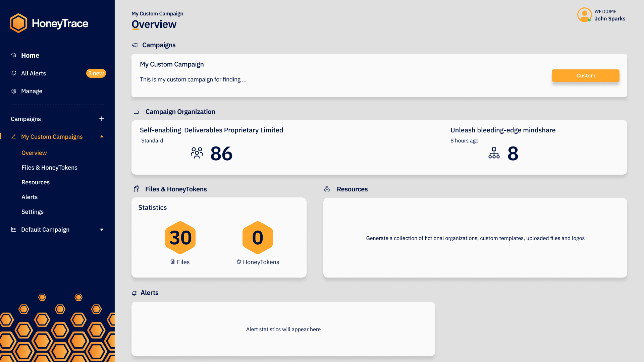Click the 3 new alerts badge

coord(96,73)
